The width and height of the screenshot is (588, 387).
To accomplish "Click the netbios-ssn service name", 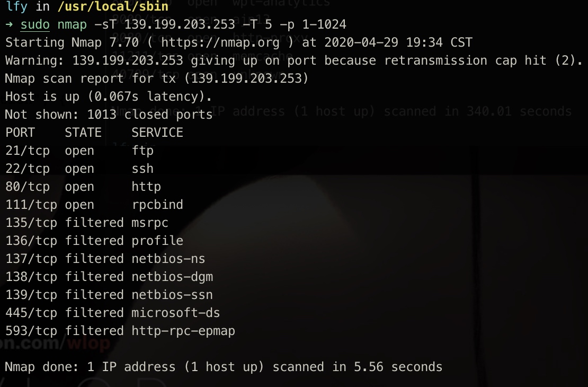I will coord(172,295).
